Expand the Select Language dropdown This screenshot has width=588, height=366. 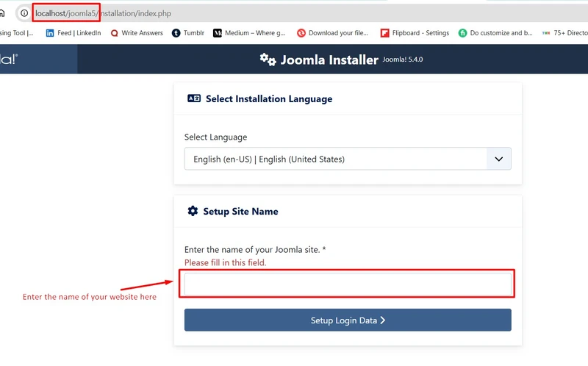336,159
